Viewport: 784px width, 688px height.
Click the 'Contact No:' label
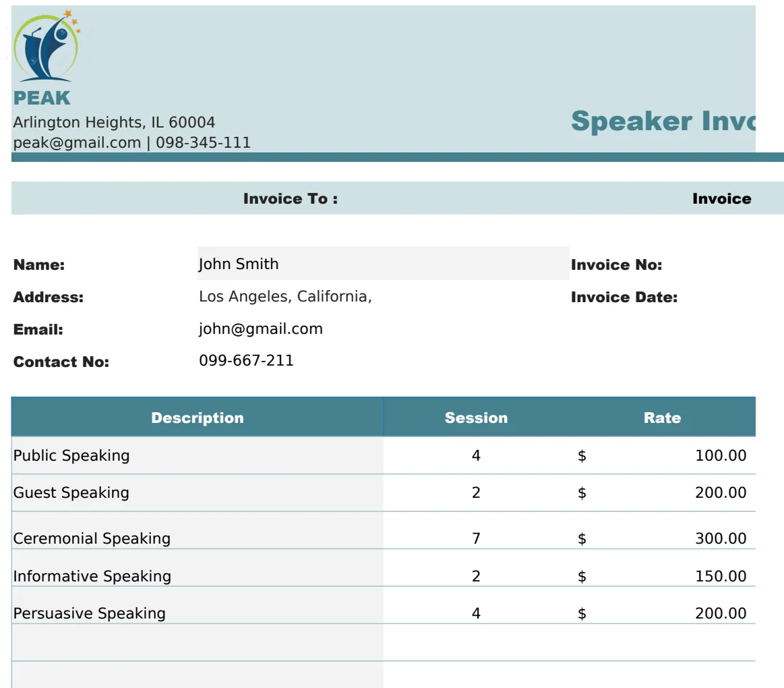pos(61,362)
